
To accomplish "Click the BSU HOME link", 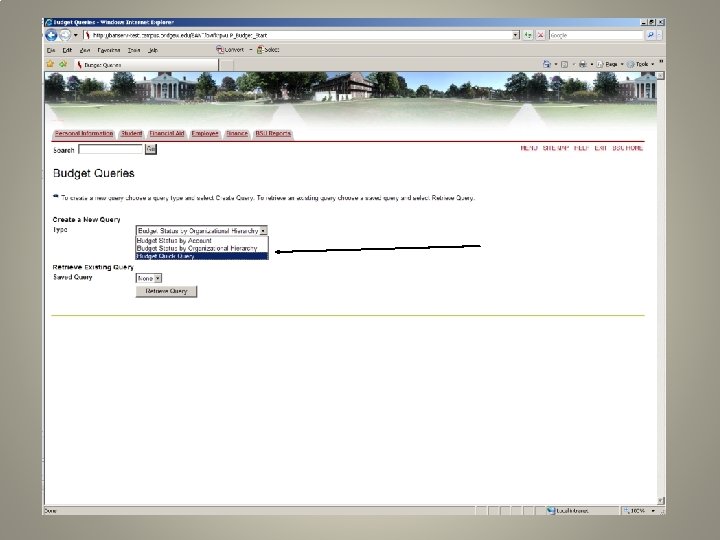I will pyautogui.click(x=628, y=148).
